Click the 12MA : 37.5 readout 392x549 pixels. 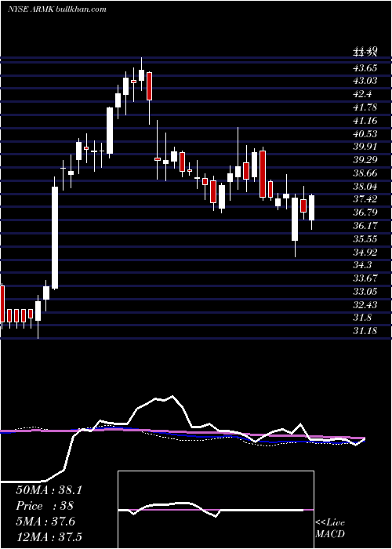tap(49, 537)
